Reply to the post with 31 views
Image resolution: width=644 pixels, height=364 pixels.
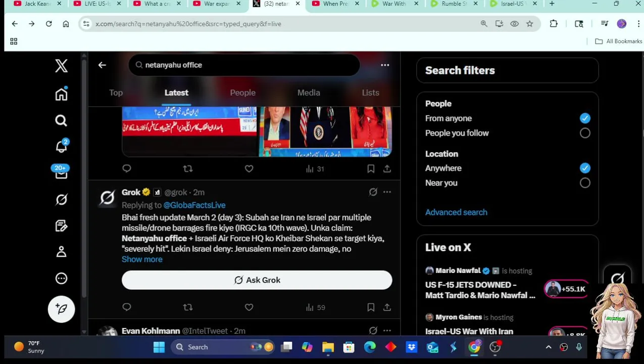(127, 169)
